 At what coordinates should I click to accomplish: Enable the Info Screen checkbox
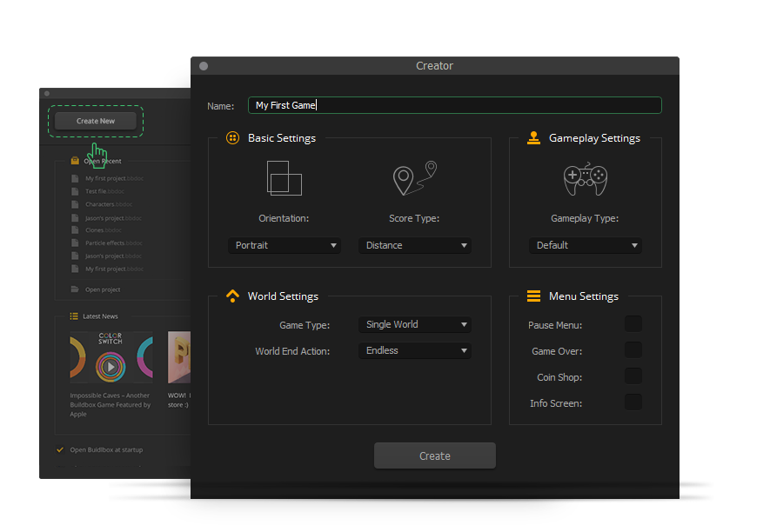[x=633, y=402]
